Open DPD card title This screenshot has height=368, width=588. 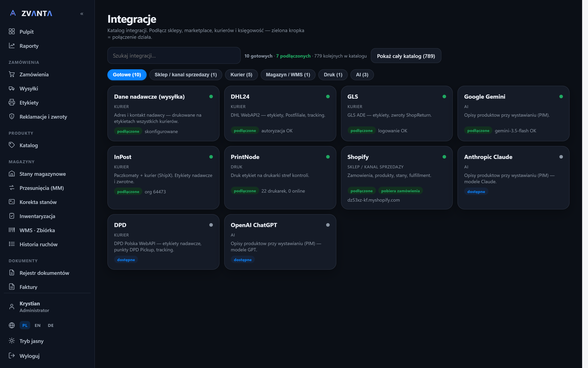coord(120,225)
